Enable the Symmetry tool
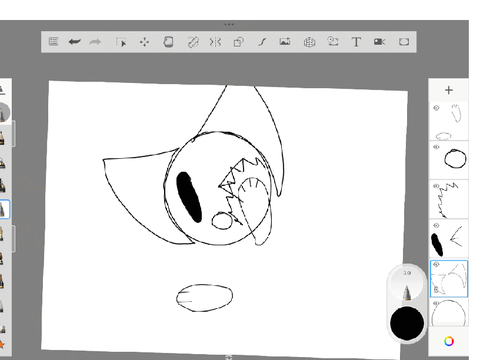The width and height of the screenshot is (480, 360). tap(215, 42)
